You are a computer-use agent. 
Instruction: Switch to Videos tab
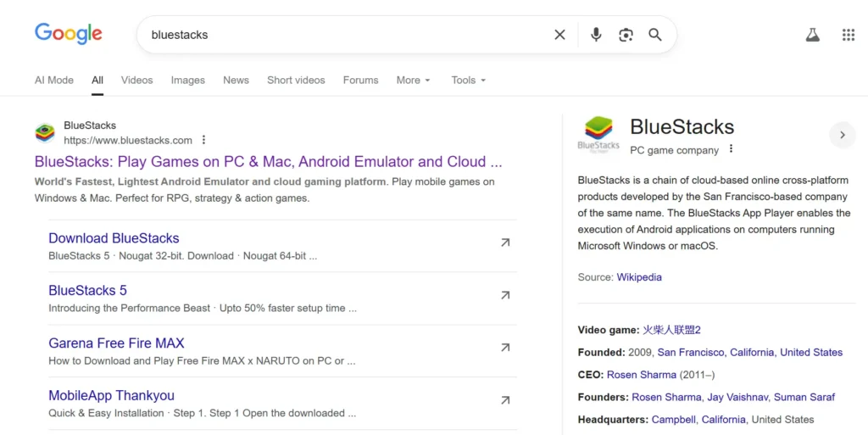pyautogui.click(x=136, y=81)
